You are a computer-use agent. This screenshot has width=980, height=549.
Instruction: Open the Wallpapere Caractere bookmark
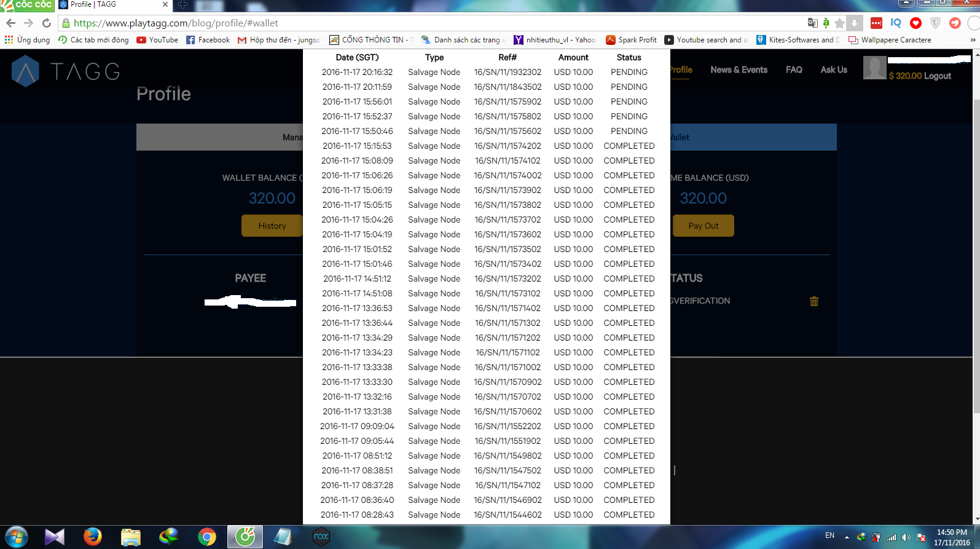[890, 40]
